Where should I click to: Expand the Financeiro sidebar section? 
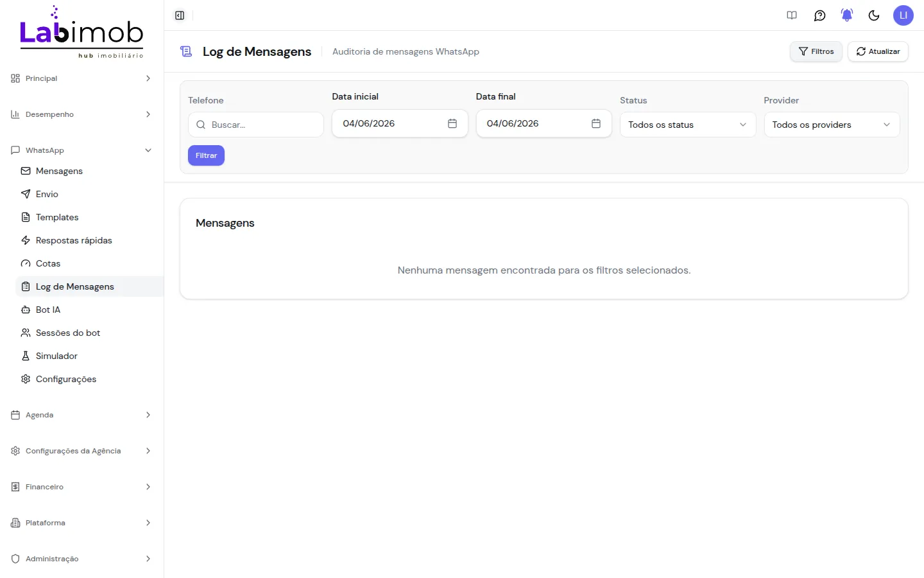(x=81, y=487)
